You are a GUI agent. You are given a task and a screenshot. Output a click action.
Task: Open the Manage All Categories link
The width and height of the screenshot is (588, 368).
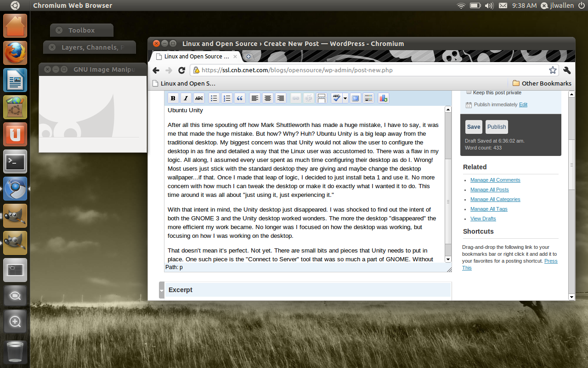click(495, 199)
